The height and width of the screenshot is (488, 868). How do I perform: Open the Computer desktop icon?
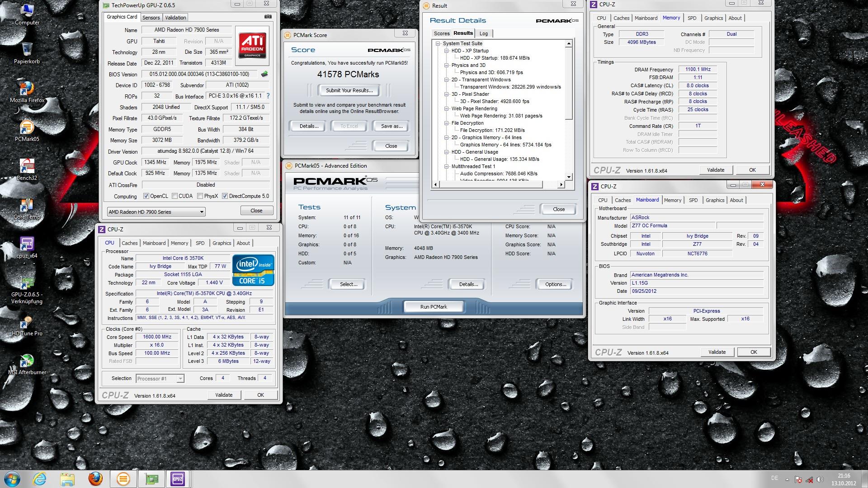click(27, 14)
